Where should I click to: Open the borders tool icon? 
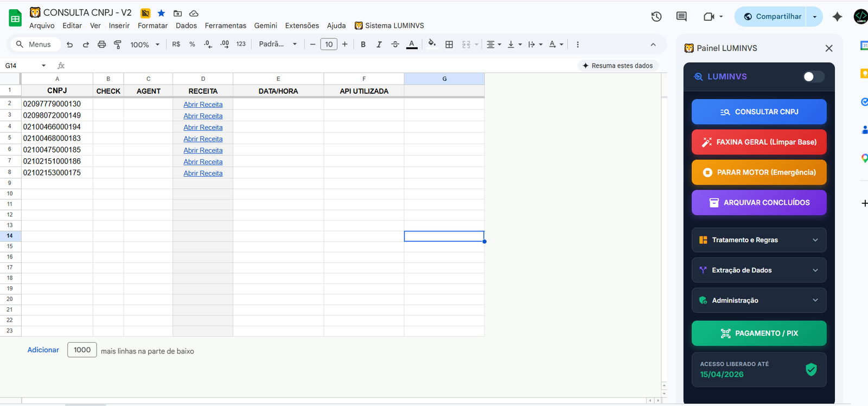click(x=449, y=44)
